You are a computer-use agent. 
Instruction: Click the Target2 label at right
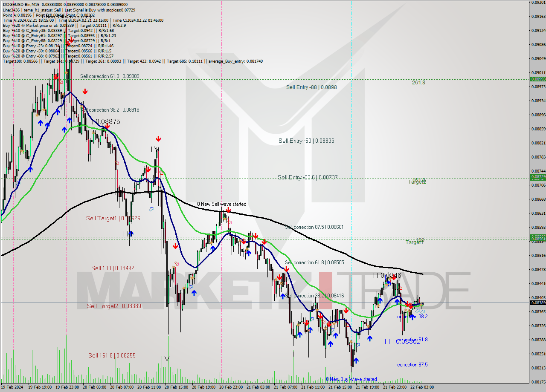[x=417, y=182]
